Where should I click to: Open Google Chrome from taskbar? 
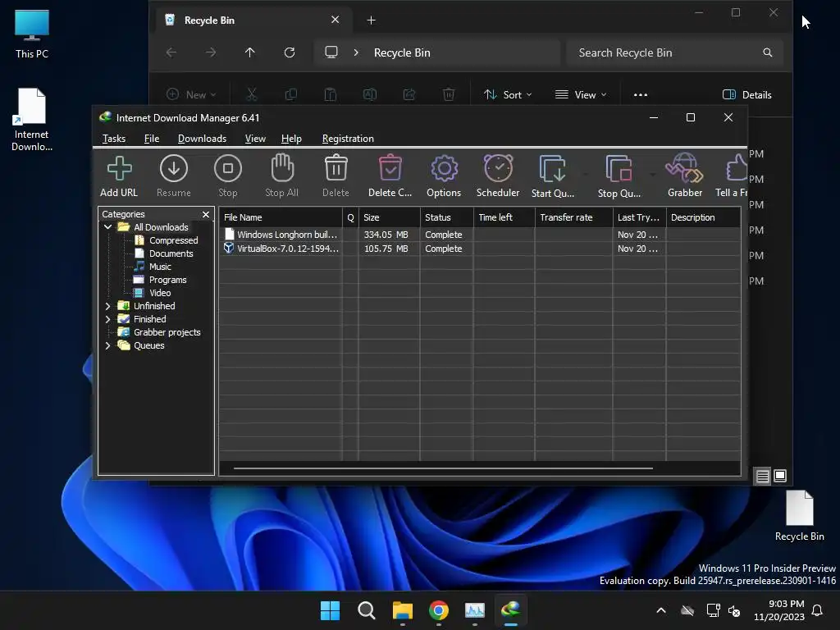[x=439, y=610]
